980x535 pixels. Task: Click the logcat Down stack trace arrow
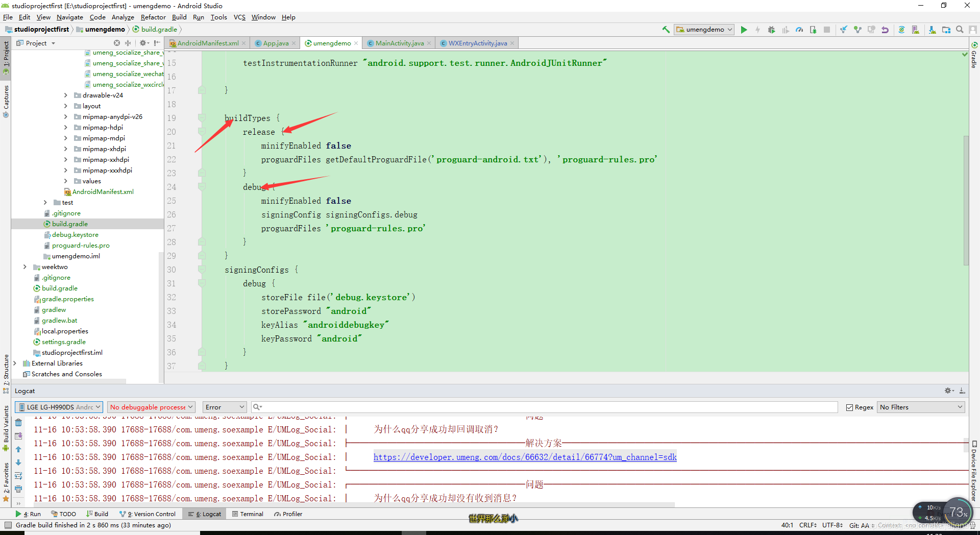pos(18,463)
